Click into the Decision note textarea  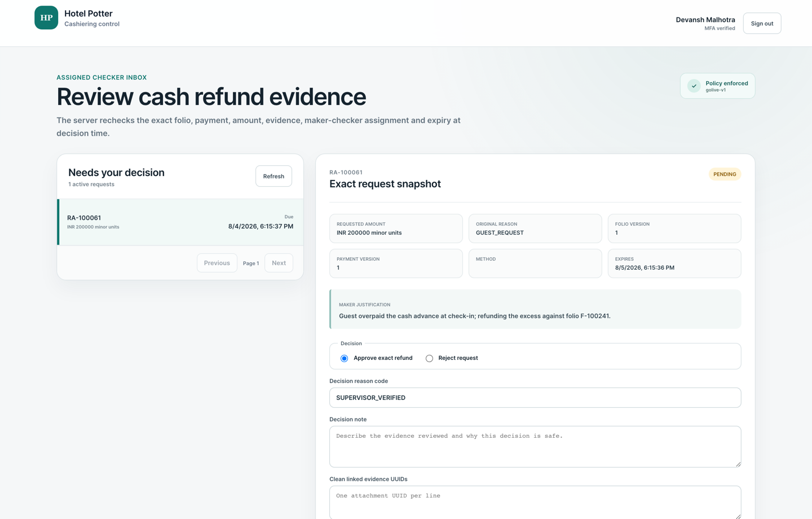pos(535,446)
